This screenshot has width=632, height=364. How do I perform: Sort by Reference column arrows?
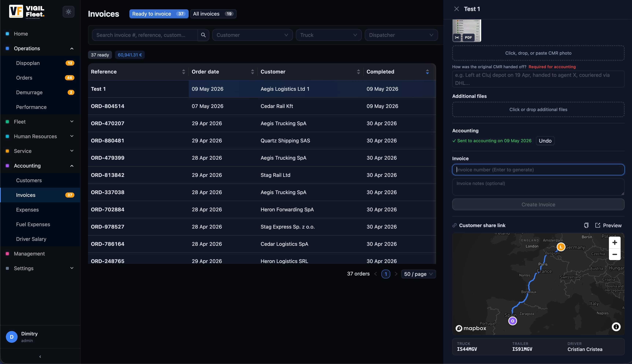coord(184,72)
